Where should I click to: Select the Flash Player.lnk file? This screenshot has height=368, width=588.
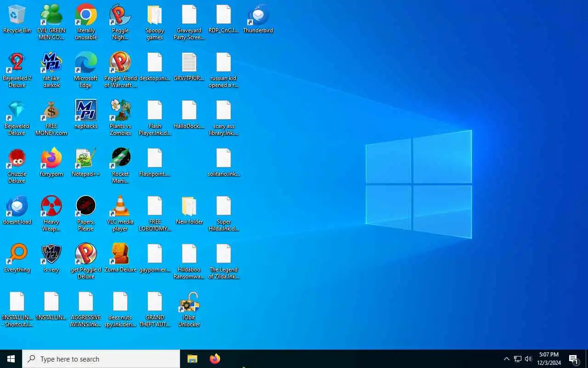click(x=155, y=118)
